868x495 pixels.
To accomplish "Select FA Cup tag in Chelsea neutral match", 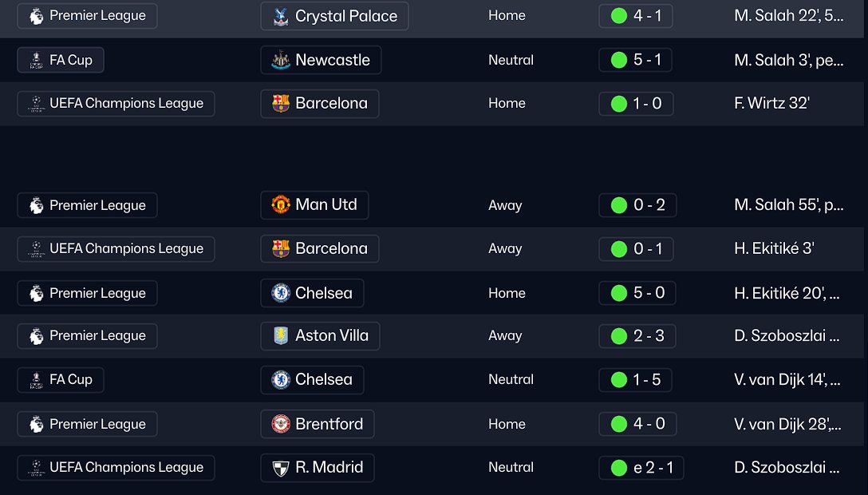I will [61, 380].
